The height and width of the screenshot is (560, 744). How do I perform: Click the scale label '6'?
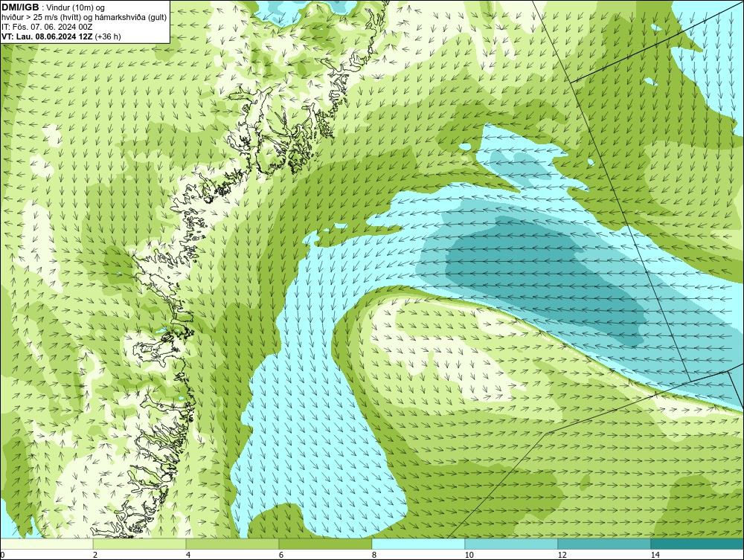(x=281, y=556)
